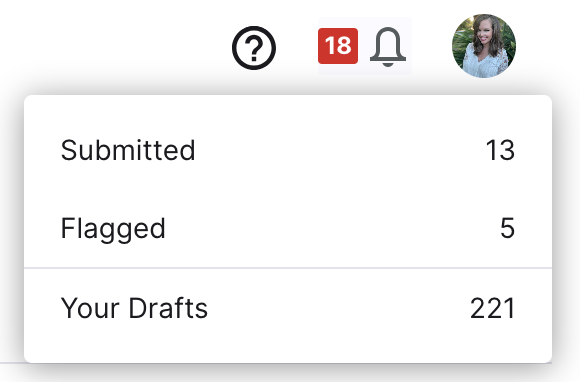Viewport: 580px width, 382px height.
Task: Select the Submitted menu entry
Action: [288, 150]
